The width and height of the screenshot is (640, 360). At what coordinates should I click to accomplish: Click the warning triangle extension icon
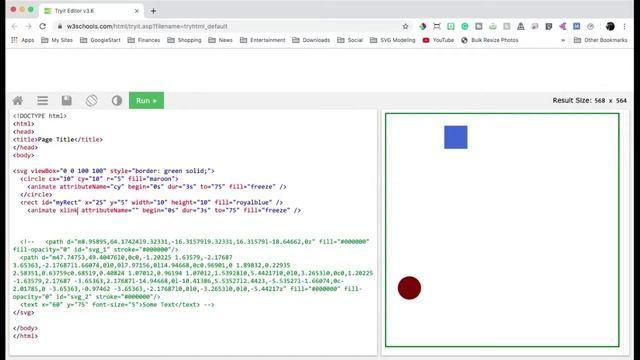(x=521, y=26)
